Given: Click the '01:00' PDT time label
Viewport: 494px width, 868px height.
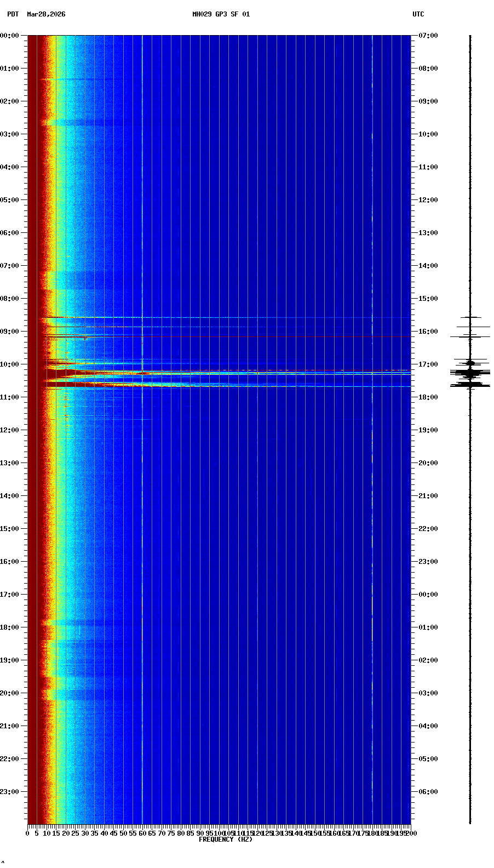Looking at the screenshot, I should coord(9,68).
